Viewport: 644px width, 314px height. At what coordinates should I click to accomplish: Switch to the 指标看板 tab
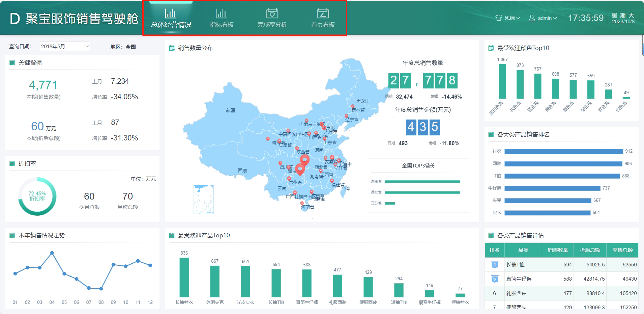pyautogui.click(x=222, y=18)
